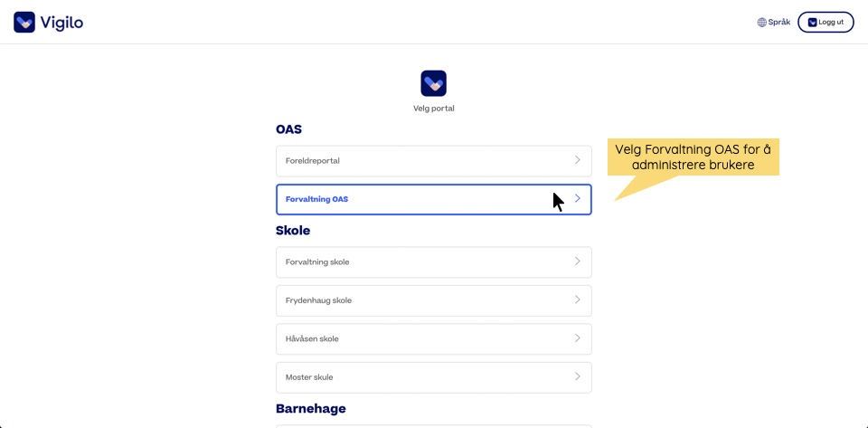
Task: Click chevron arrow on Frydenhaug skole row
Action: click(577, 300)
